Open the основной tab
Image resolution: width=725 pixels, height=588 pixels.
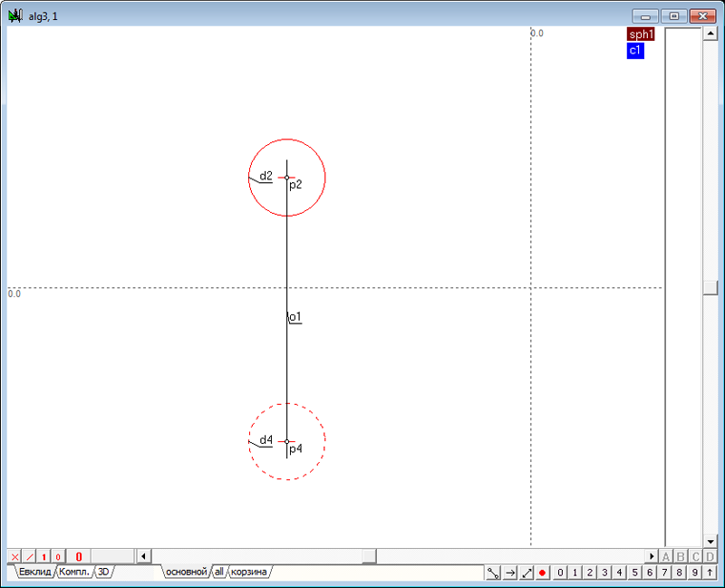click(187, 572)
